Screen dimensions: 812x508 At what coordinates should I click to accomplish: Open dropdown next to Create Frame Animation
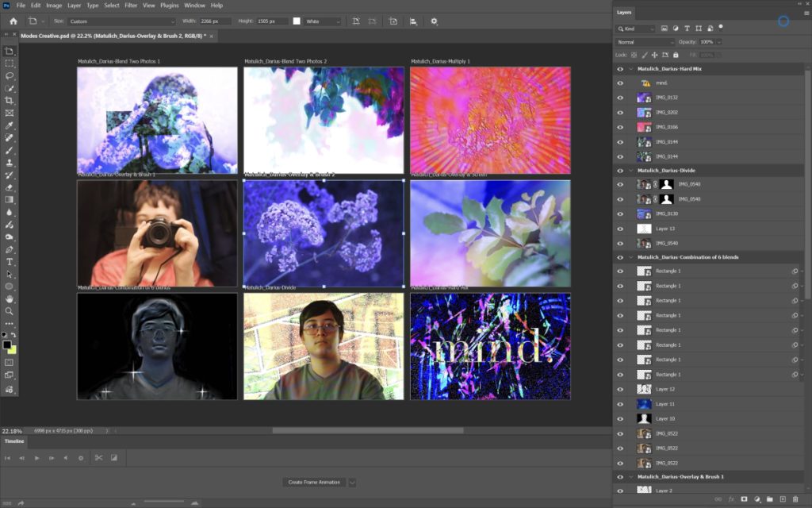(x=352, y=483)
